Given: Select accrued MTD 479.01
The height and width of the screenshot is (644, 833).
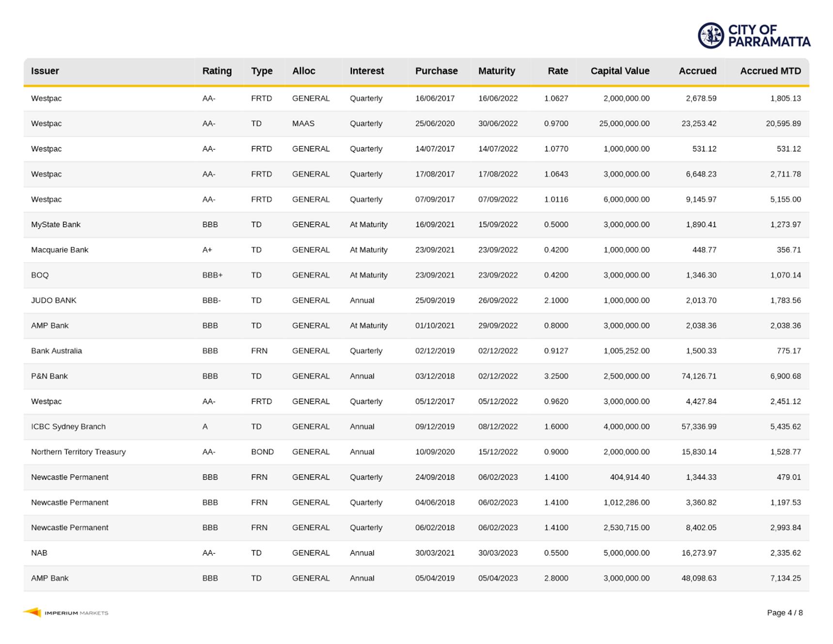Looking at the screenshot, I should click(789, 477).
